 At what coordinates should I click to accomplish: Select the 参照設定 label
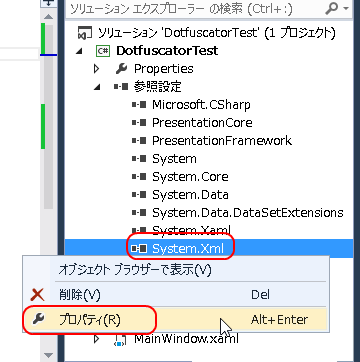click(x=158, y=87)
